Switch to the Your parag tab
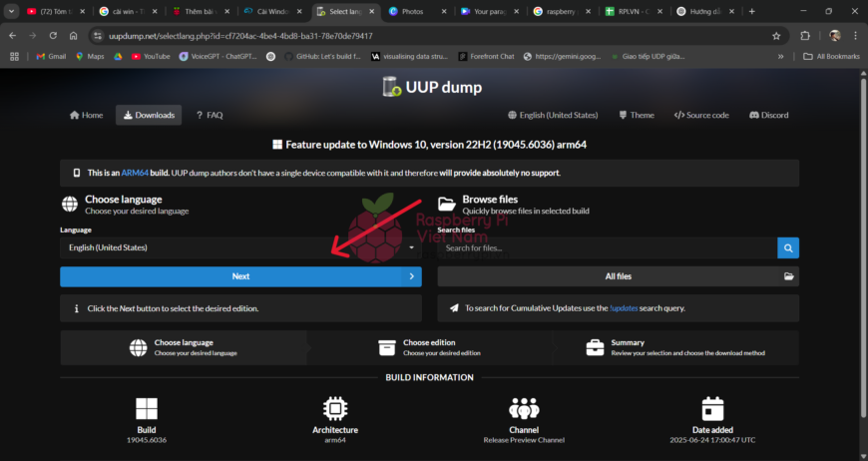This screenshot has height=461, width=868. 490,12
